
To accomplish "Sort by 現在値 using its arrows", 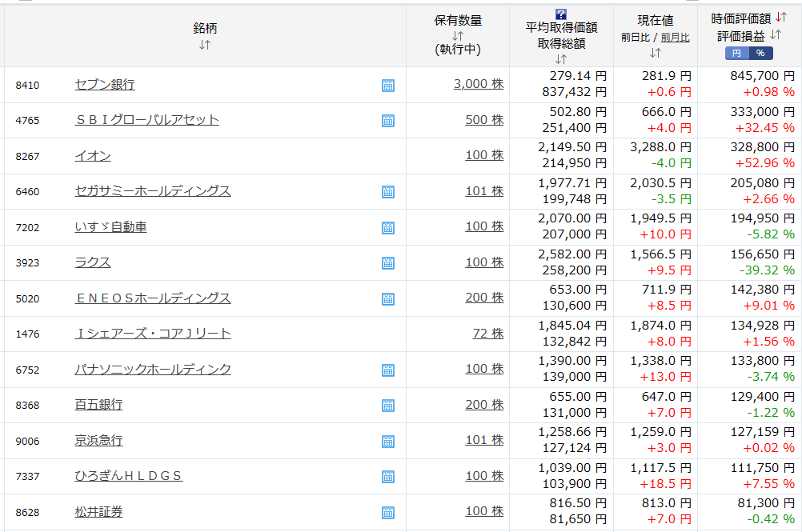I will tap(656, 52).
